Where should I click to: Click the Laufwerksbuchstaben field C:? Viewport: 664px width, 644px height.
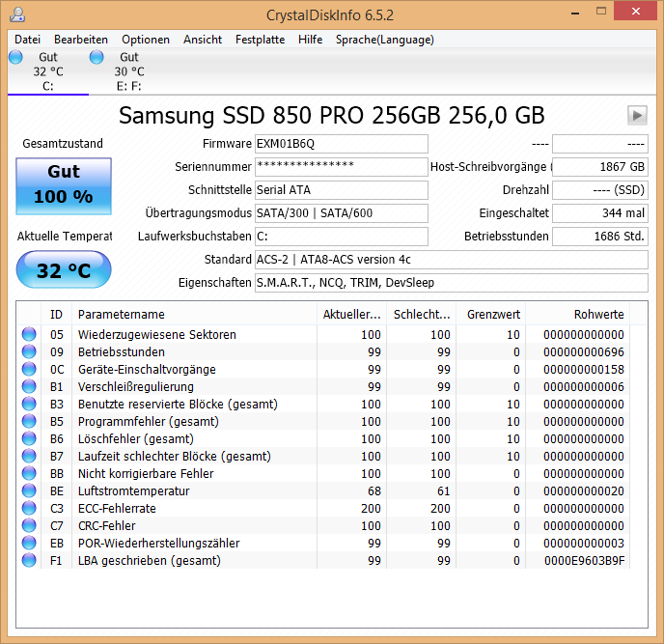coord(342,237)
